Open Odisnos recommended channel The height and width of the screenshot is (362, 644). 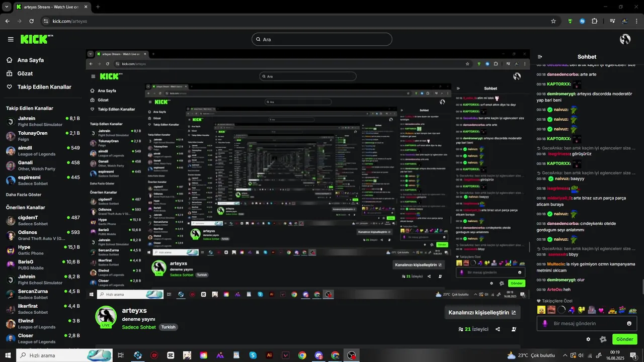click(x=43, y=235)
